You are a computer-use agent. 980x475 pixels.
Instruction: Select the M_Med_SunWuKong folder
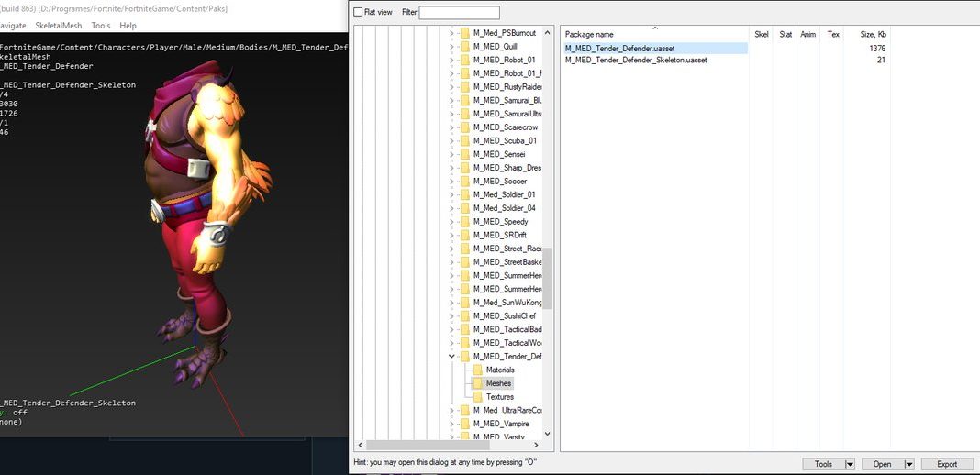[x=507, y=303]
